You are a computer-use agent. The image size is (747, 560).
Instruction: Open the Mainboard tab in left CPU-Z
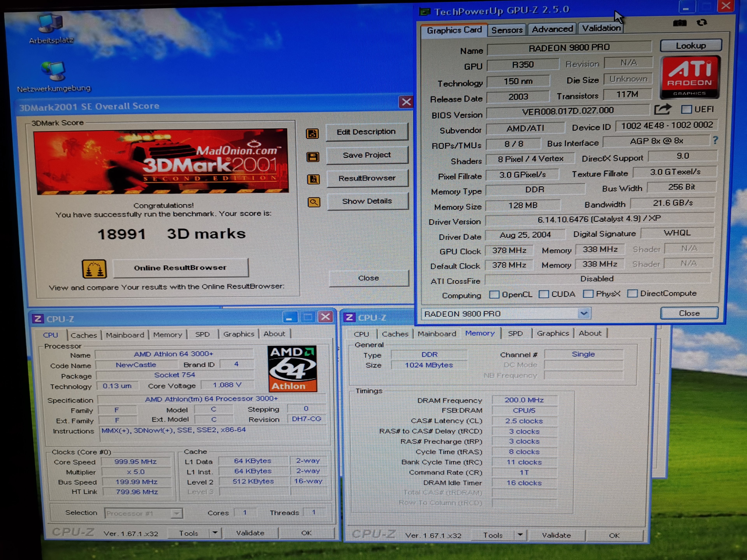(x=125, y=335)
